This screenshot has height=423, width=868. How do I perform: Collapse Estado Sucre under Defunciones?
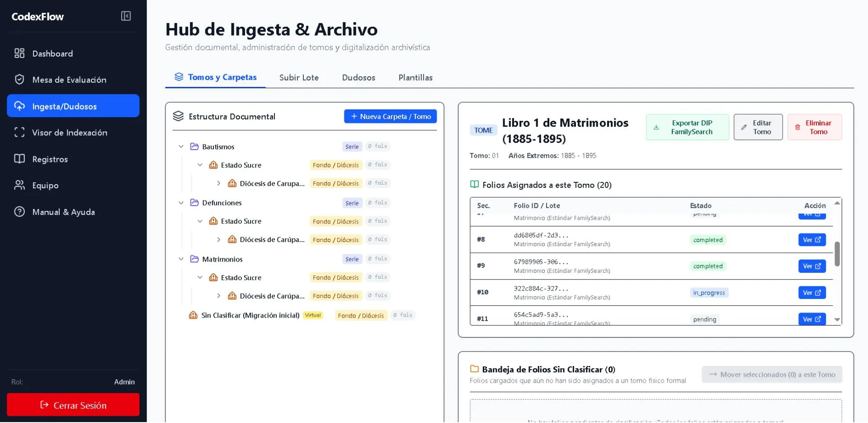[x=200, y=221]
